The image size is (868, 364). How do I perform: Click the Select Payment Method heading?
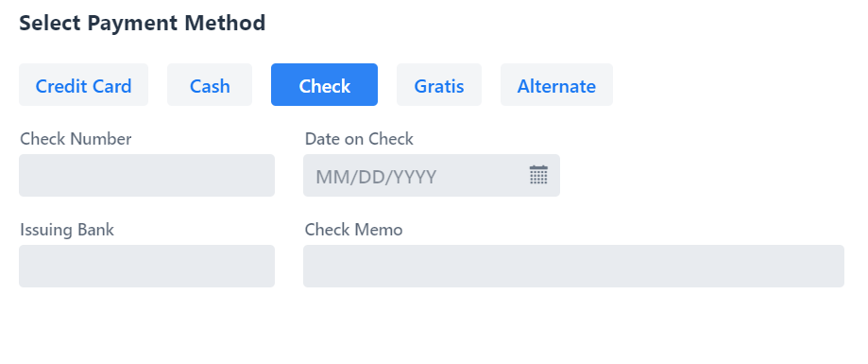pos(143,24)
